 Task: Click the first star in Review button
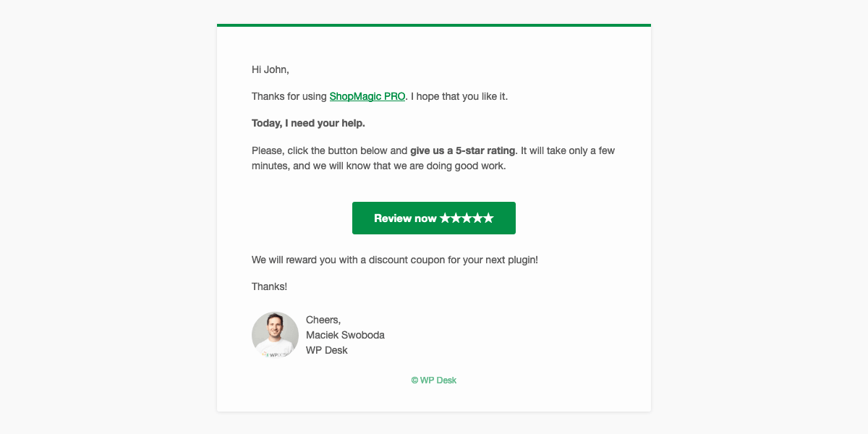coord(445,218)
